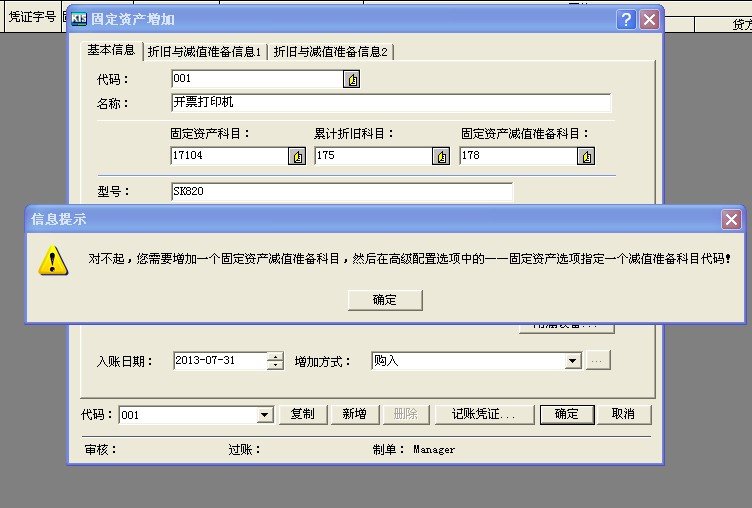Open the 折旧与减值准备信息2 tab
This screenshot has height=508, width=752.
[331, 52]
